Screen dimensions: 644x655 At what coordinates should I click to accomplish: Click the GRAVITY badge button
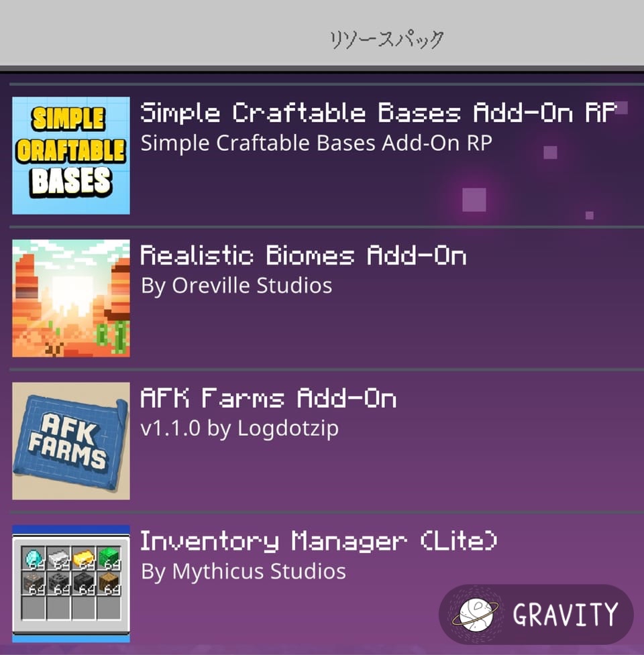coord(536,615)
